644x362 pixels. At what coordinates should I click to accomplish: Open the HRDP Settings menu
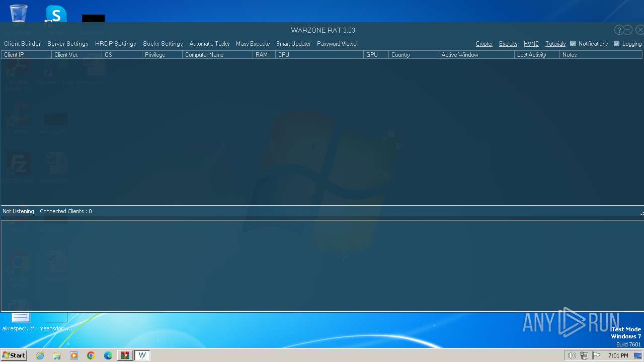[x=115, y=44]
